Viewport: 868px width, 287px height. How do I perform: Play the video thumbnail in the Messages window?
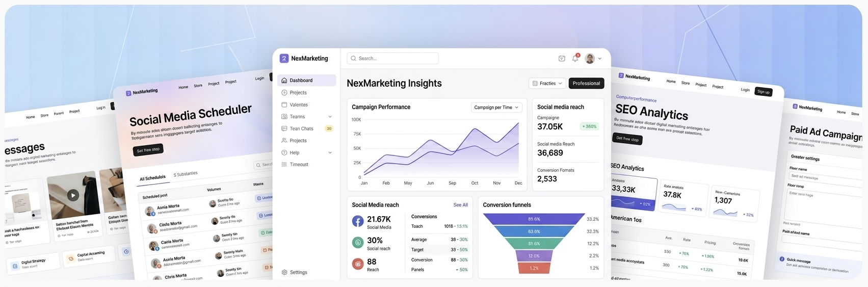point(73,195)
